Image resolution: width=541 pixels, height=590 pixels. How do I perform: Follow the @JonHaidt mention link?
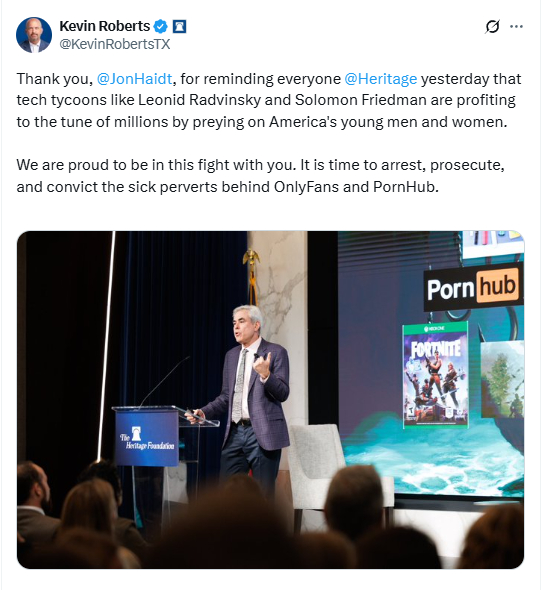[134, 79]
